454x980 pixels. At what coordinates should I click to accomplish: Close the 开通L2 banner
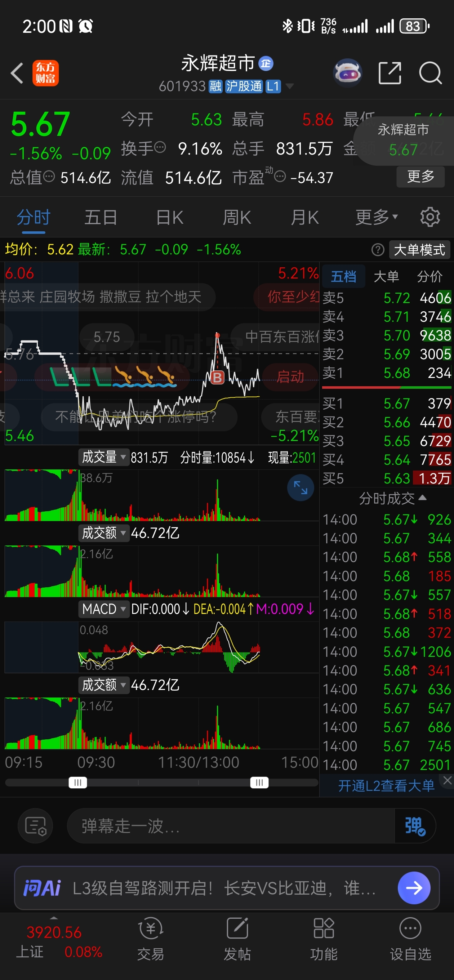tap(448, 780)
